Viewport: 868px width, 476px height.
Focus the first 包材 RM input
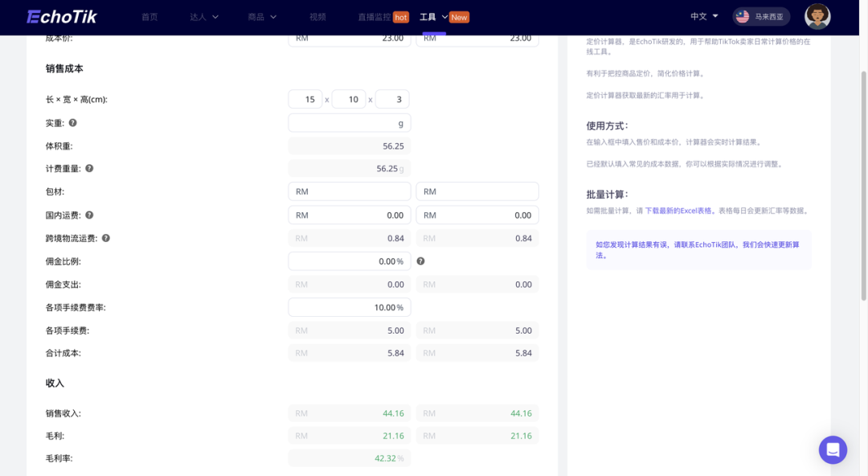[350, 191]
